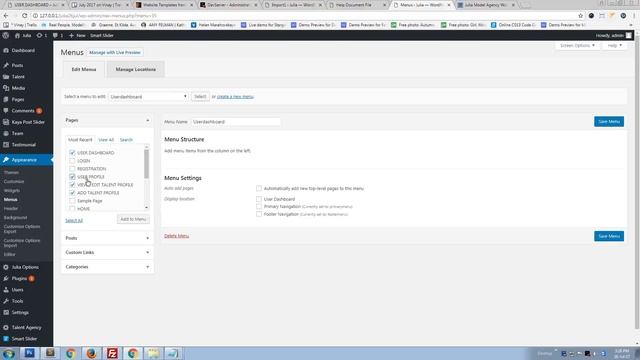This screenshot has height=360, width=640.
Task: Select the Edit Menus tab
Action: 84,69
